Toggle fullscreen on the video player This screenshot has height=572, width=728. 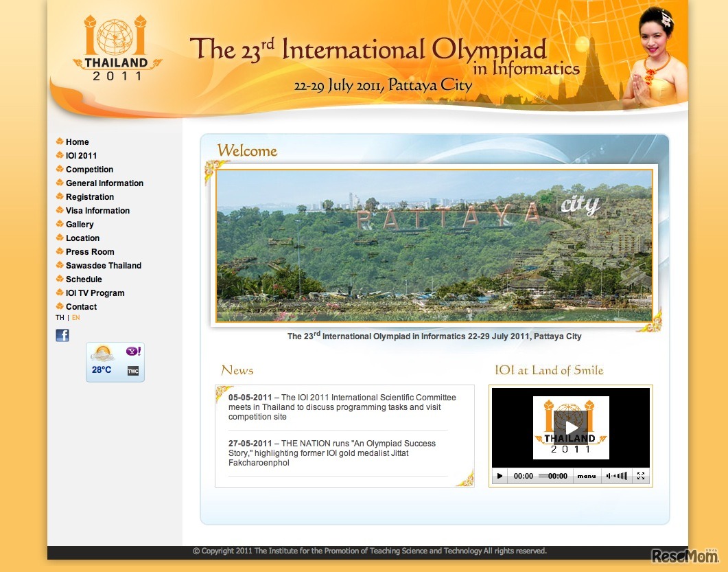pyautogui.click(x=641, y=476)
